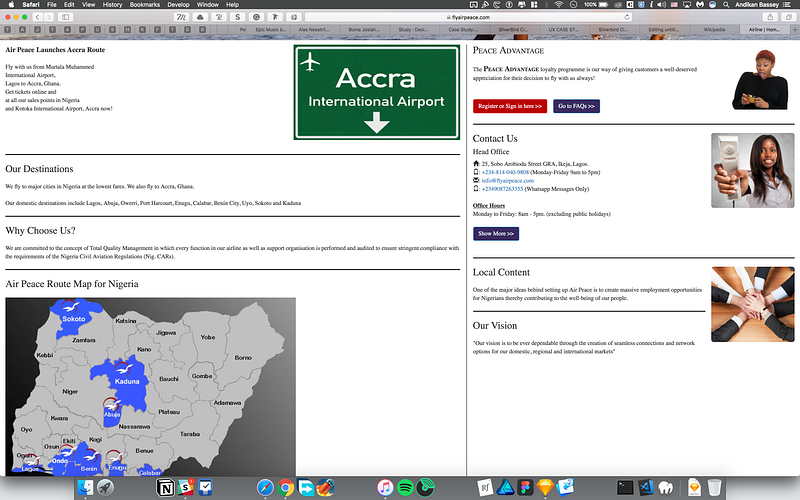Image resolution: width=800 pixels, height=500 pixels.
Task: Open new tab with plus button
Action: [x=795, y=30]
